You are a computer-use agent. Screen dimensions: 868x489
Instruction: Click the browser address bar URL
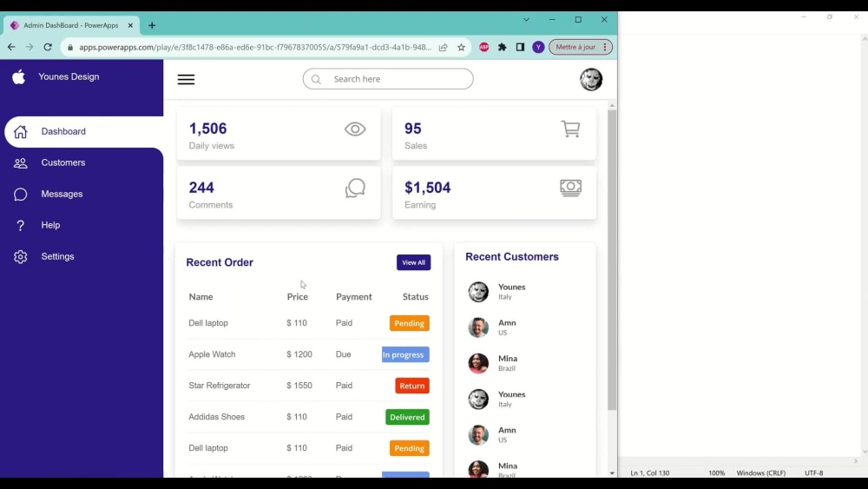(x=255, y=47)
